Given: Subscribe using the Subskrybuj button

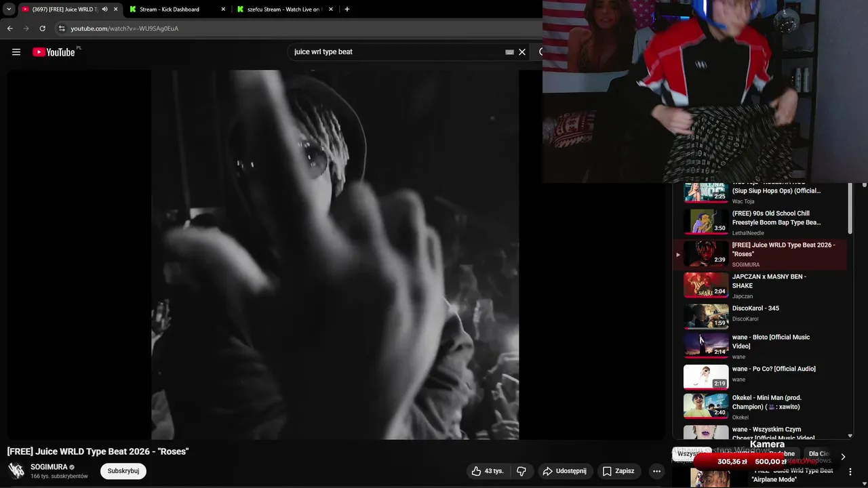Looking at the screenshot, I should click(x=123, y=471).
